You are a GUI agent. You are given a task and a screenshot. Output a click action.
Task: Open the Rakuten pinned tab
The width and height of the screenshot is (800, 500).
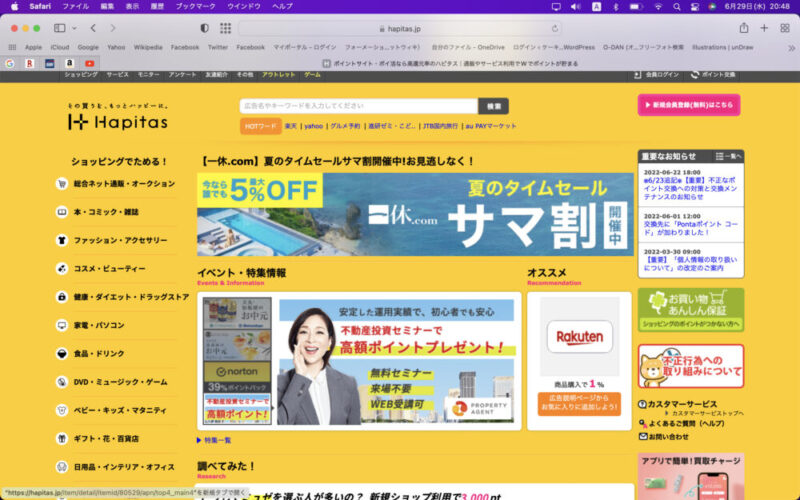(30, 64)
